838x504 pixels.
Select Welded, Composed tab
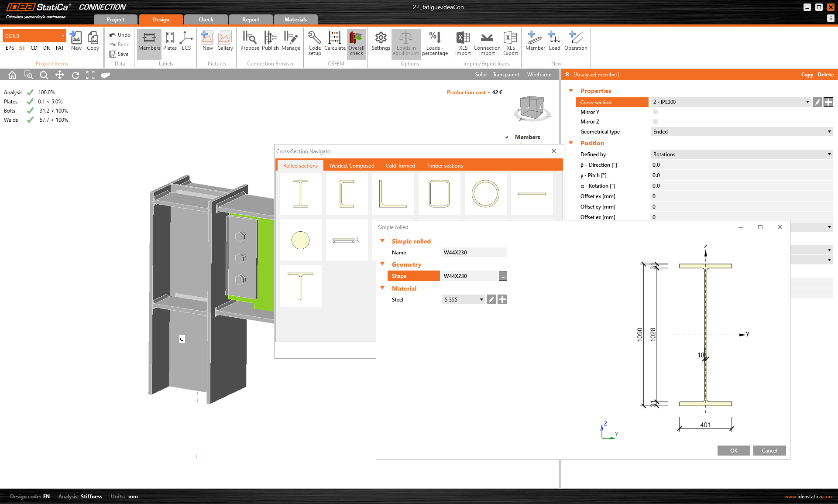point(352,166)
